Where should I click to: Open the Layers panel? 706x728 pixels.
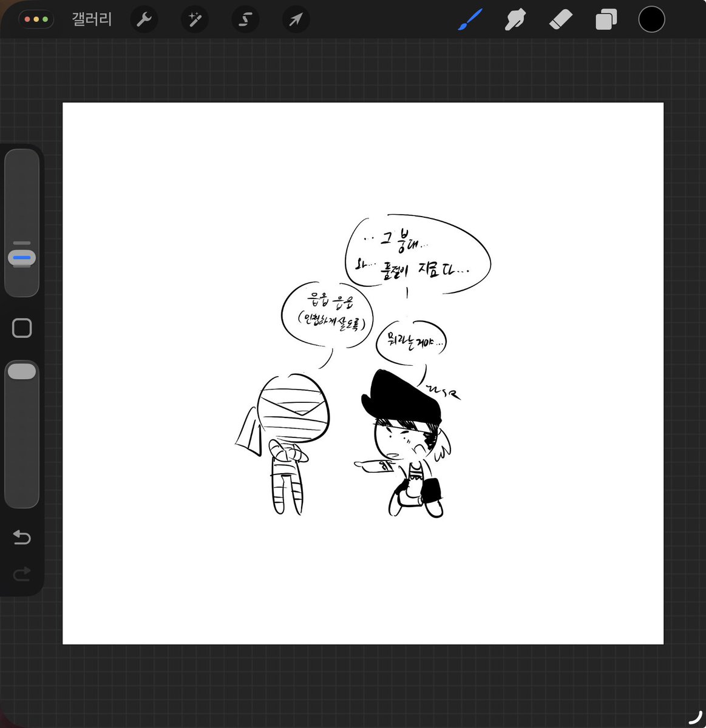click(x=606, y=19)
